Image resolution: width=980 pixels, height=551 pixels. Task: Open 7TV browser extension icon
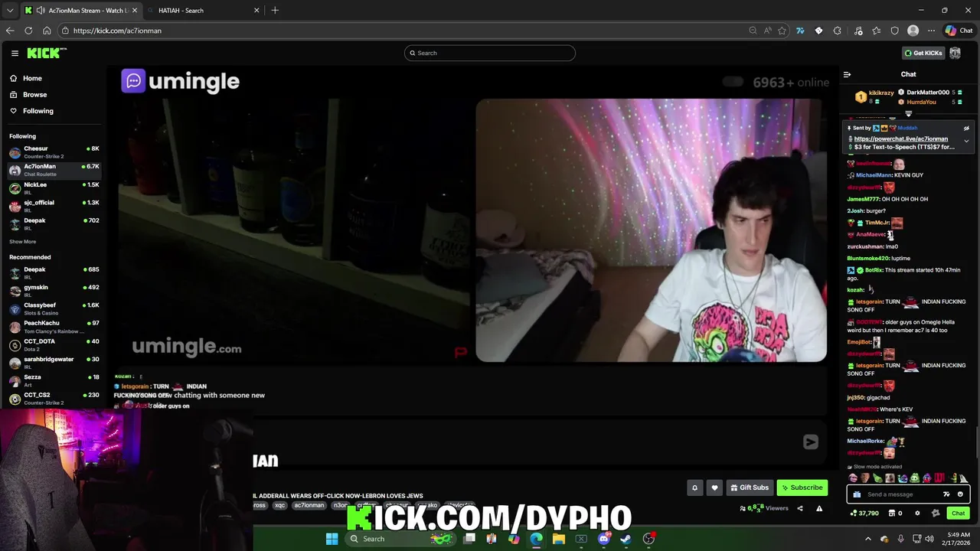pyautogui.click(x=800, y=31)
